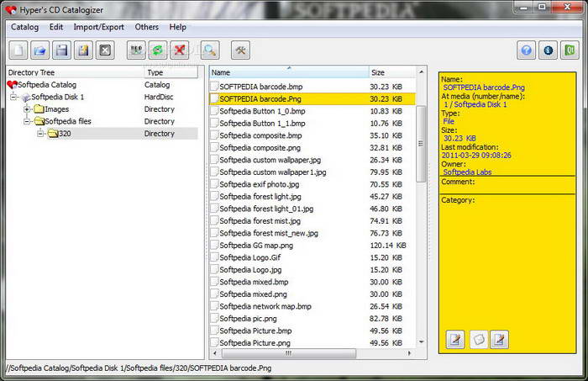The image size is (588, 381).
Task: Open the Import/Export menu
Action: click(x=98, y=27)
